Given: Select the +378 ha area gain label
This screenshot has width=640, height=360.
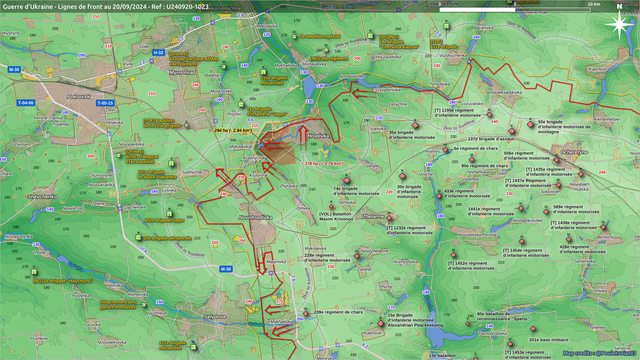Looking at the screenshot, I should [x=322, y=164].
